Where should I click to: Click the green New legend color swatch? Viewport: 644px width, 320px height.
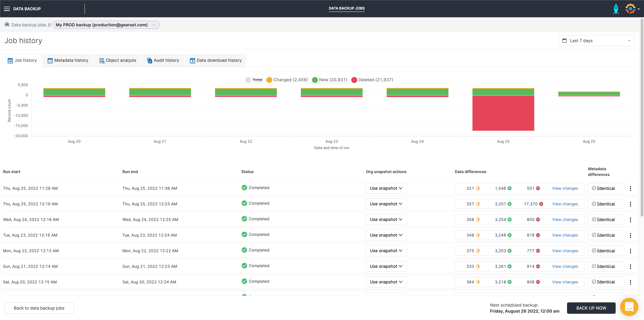[x=315, y=80]
